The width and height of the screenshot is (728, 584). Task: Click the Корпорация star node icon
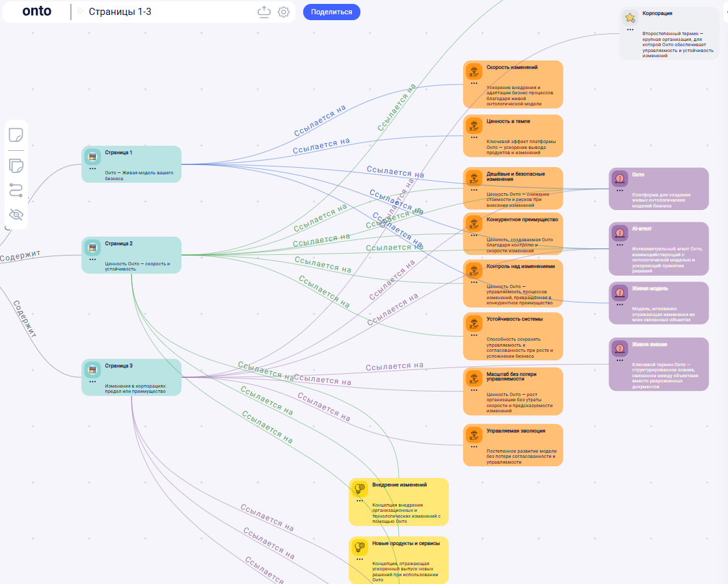(x=630, y=18)
